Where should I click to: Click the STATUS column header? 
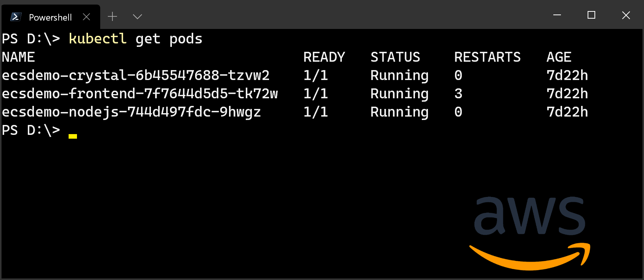pos(395,57)
